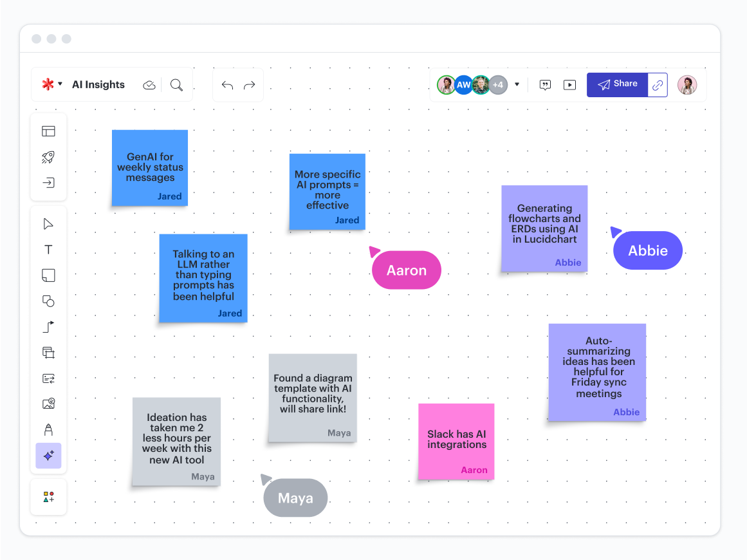747x560 pixels.
Task: Activate the frame tool
Action: 48,353
